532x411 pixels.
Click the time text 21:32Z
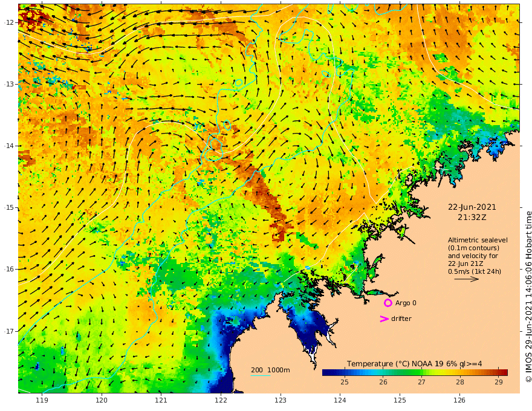click(x=472, y=218)
